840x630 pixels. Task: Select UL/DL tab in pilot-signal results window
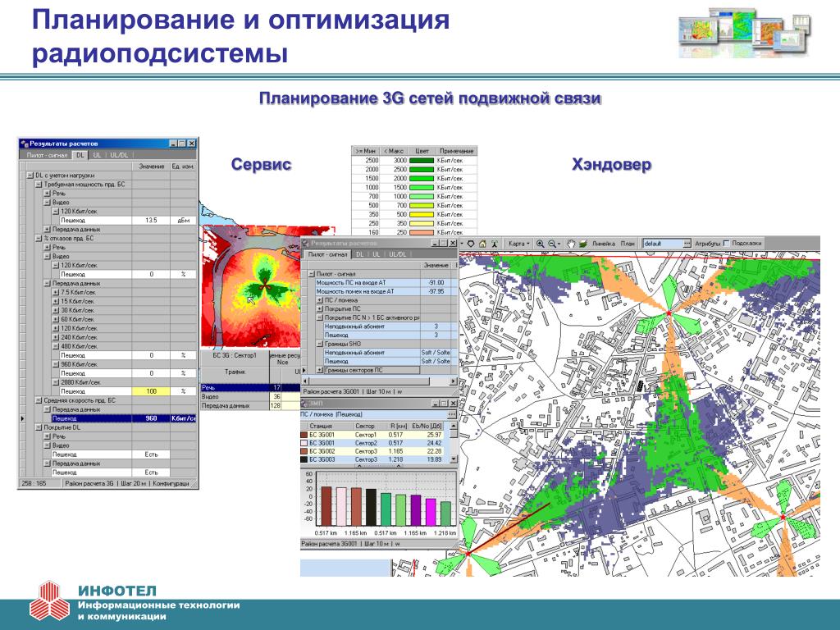397,254
